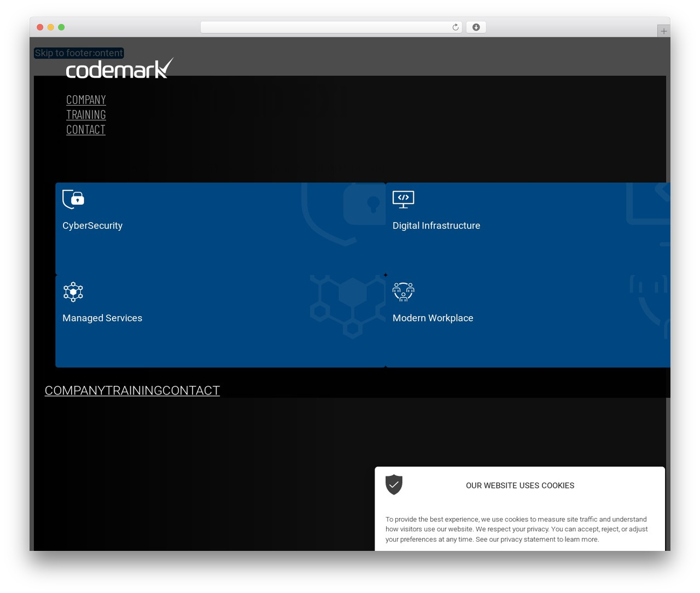The width and height of the screenshot is (700, 593).
Task: Minimize the window with yellow button
Action: pos(51,27)
